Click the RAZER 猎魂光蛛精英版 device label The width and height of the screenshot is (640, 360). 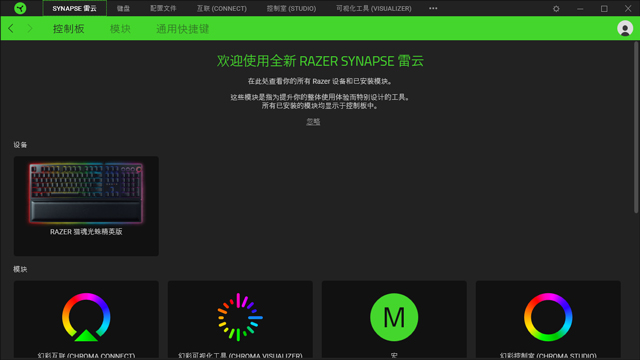click(86, 231)
